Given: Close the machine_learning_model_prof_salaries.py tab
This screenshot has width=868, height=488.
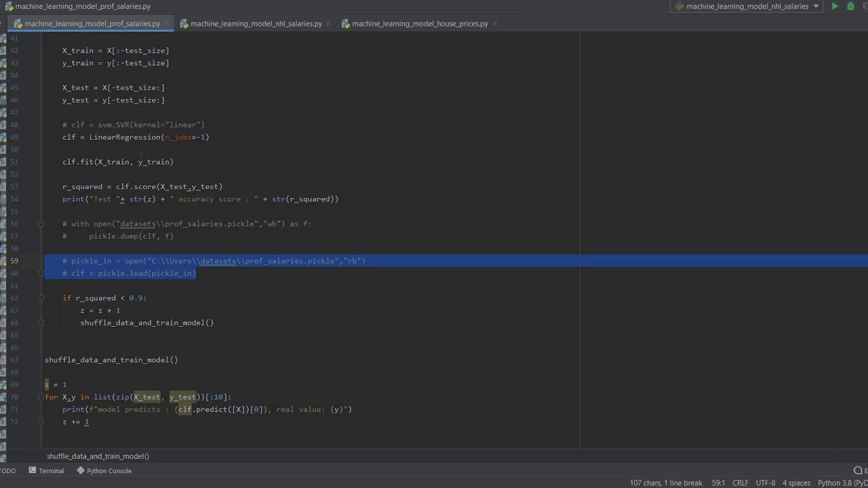Looking at the screenshot, I should point(167,24).
